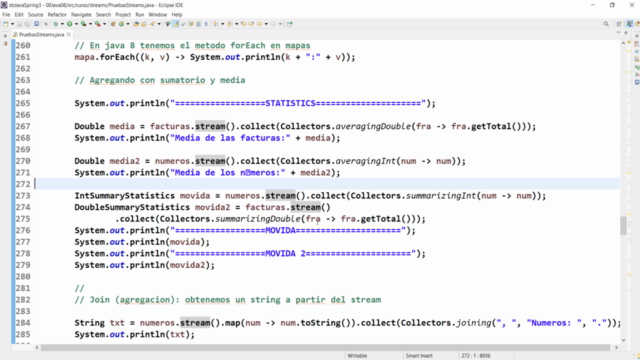The image size is (640, 360).
Task: Create a new Java package icon
Action: click(113, 24)
